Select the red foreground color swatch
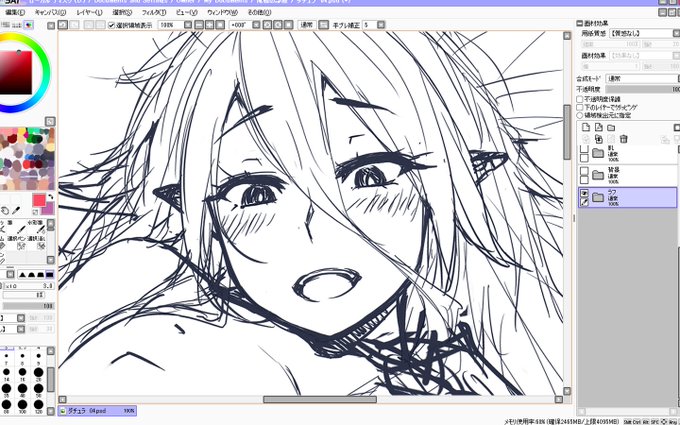The height and width of the screenshot is (425, 680). [x=39, y=200]
